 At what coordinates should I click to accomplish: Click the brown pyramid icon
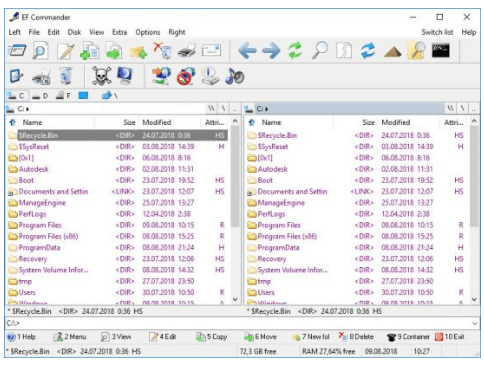tap(392, 52)
